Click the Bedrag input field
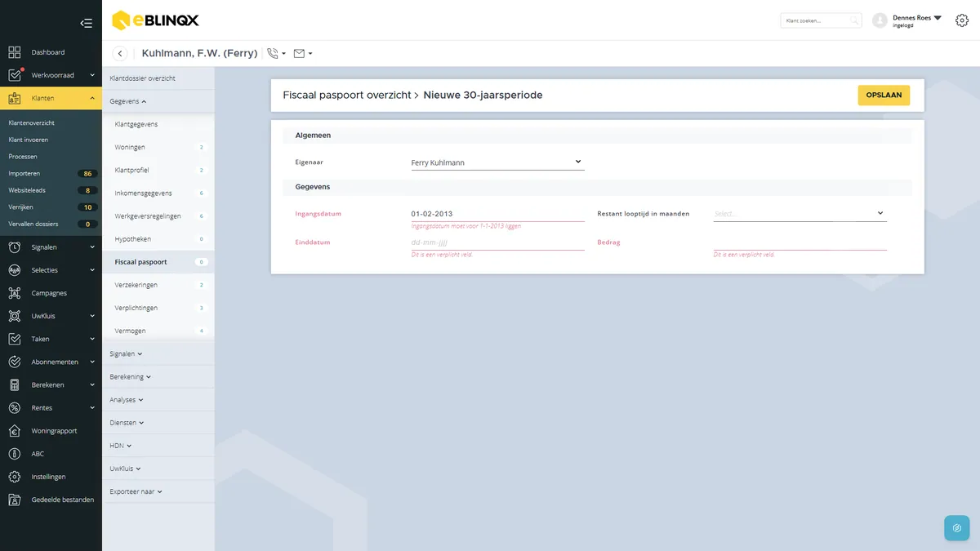980x551 pixels. (x=800, y=242)
